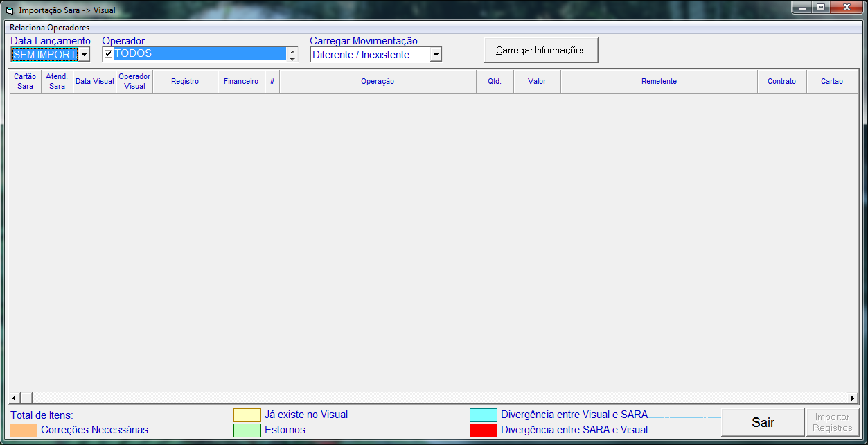Click the orange Correções Necessárias swatch

(x=24, y=430)
